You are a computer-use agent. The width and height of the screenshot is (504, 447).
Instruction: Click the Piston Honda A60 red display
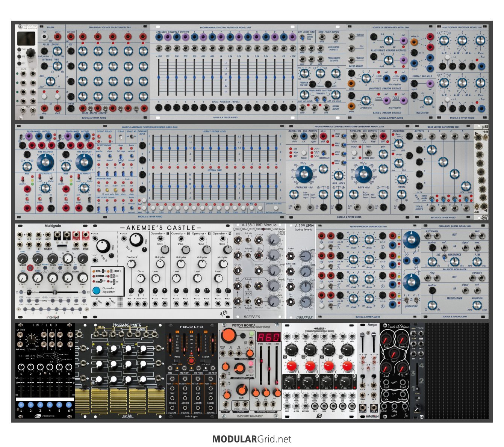click(x=268, y=337)
